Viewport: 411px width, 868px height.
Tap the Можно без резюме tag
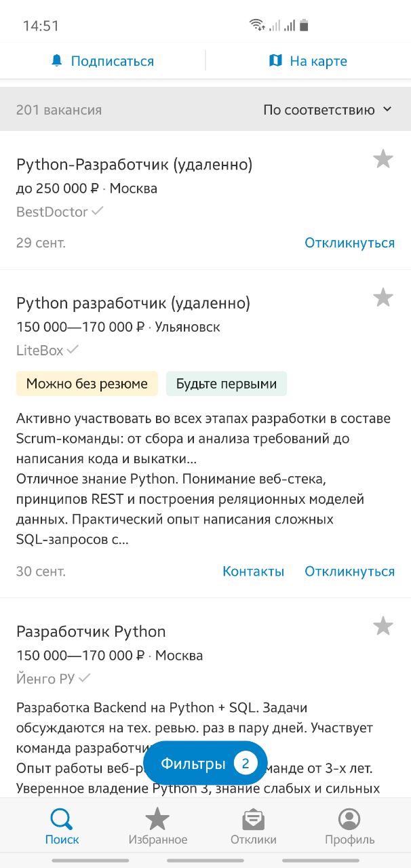[87, 384]
